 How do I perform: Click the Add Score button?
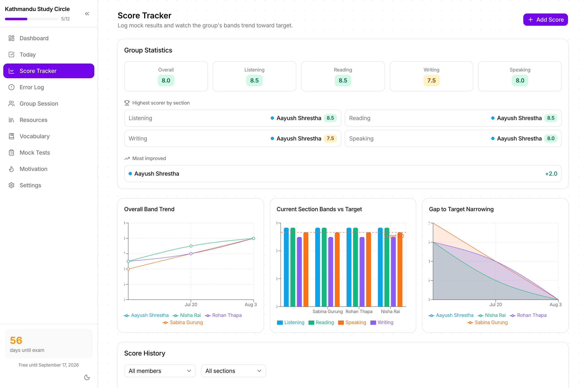(x=545, y=20)
